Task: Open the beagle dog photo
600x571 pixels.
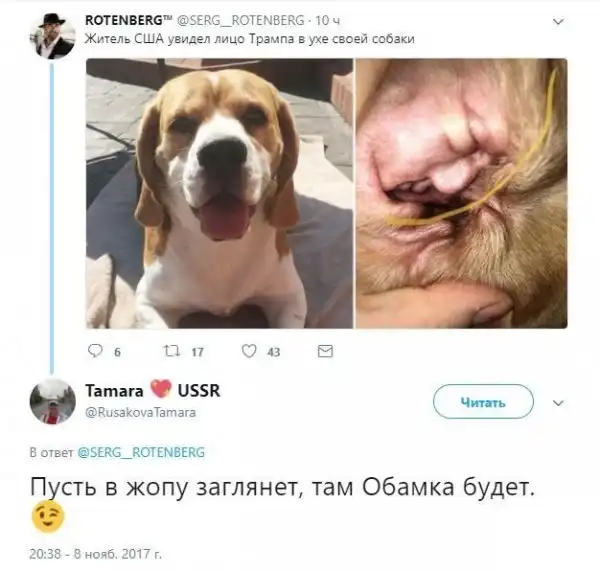Action: (219, 193)
